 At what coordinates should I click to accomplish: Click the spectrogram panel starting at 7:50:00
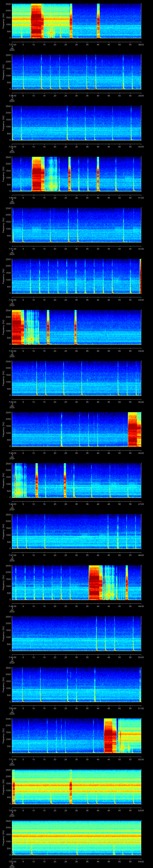(77, 685)
